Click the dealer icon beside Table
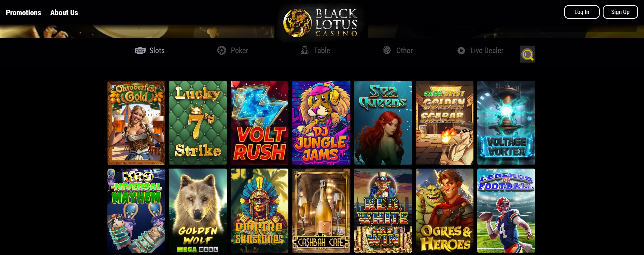The height and width of the screenshot is (255, 644). (x=304, y=50)
